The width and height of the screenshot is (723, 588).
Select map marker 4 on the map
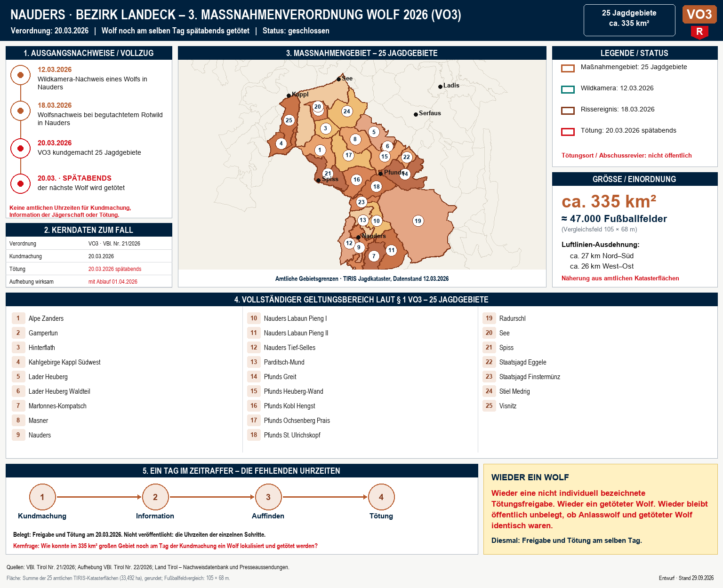pos(281,143)
